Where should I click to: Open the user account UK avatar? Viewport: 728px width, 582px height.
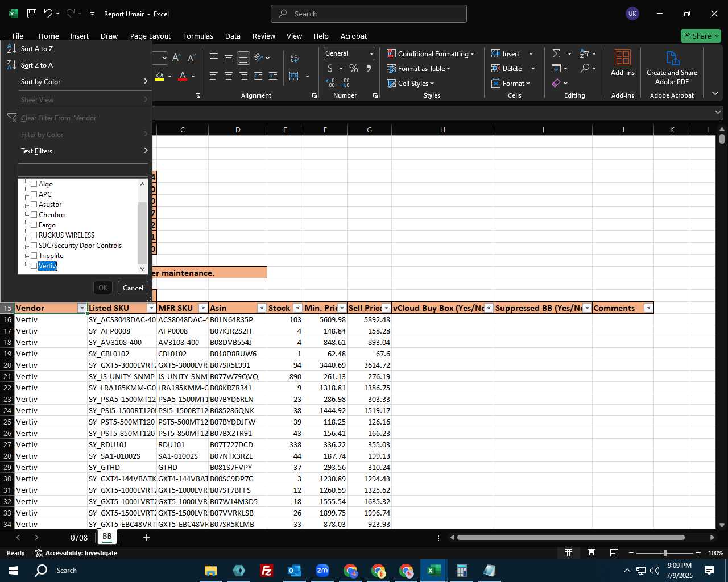[632, 14]
